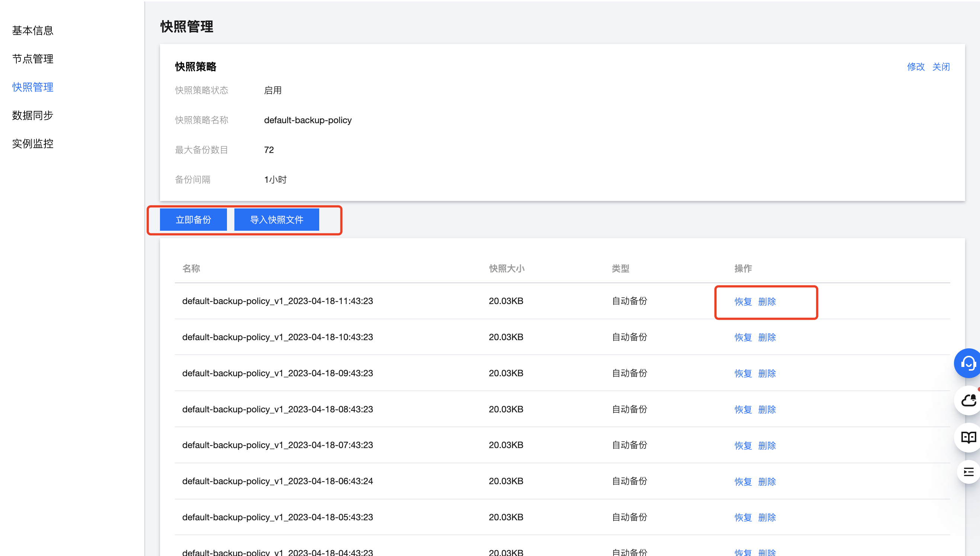Open the documentation book icon
Screen dimensions: 980x556
point(968,437)
